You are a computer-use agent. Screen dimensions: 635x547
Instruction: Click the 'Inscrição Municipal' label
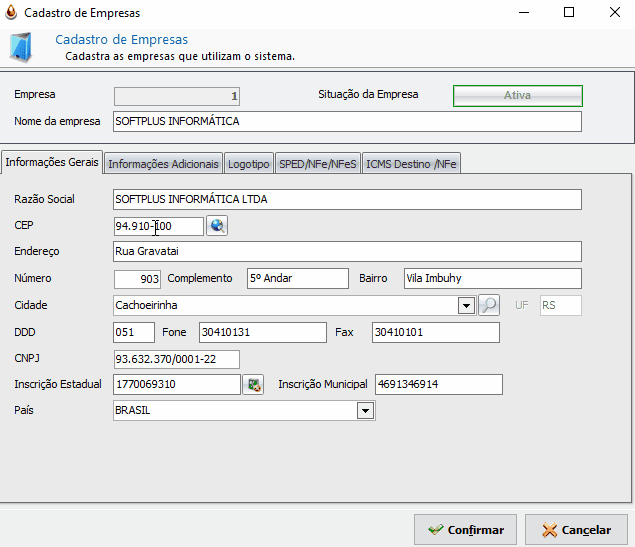coord(323,384)
